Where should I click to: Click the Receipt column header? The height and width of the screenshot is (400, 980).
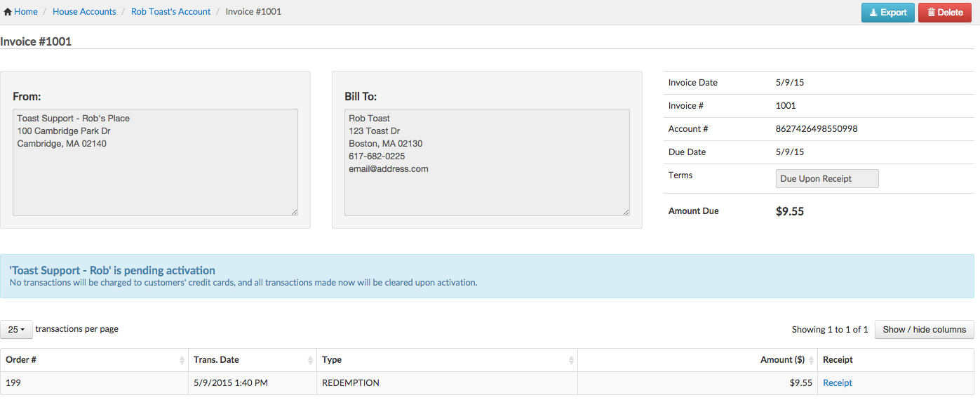(838, 360)
